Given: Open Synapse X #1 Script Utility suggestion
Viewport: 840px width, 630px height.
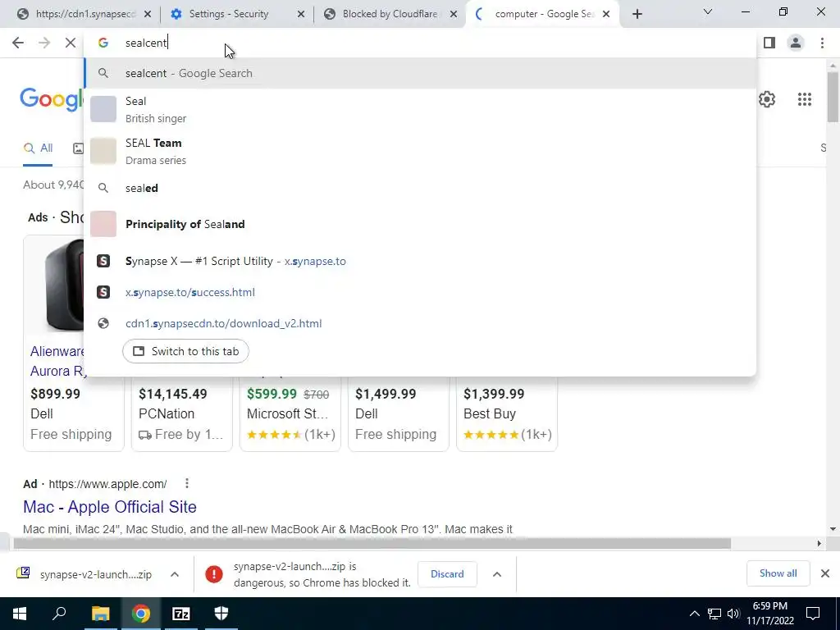Looking at the screenshot, I should [x=420, y=261].
